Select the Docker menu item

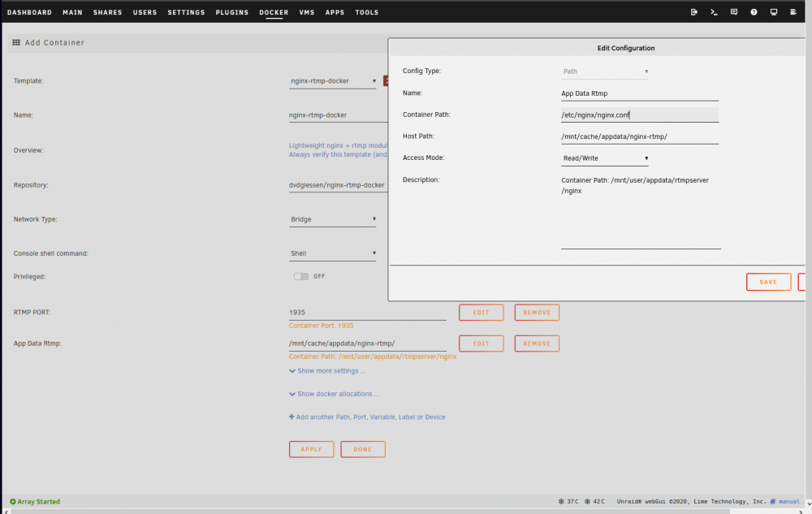[274, 12]
